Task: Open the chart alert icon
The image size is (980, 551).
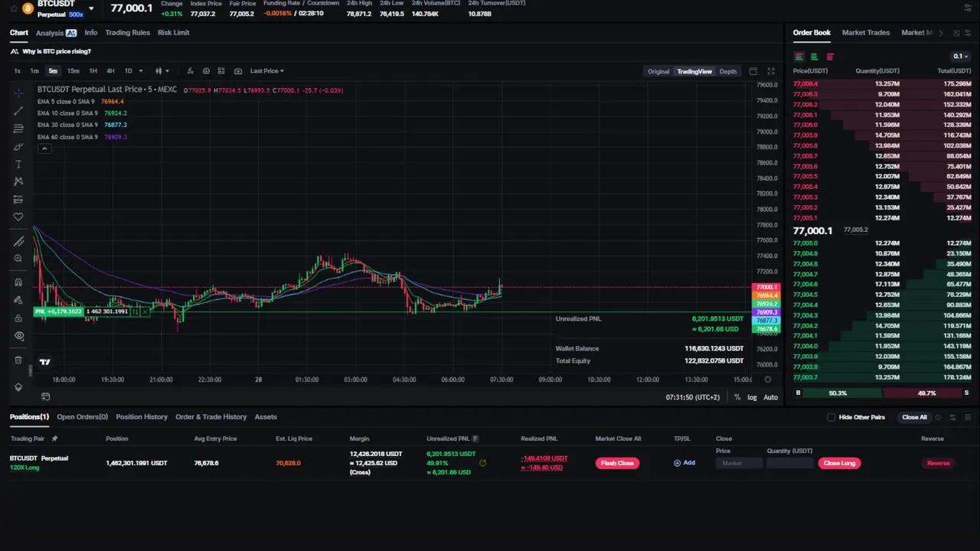Action: (206, 71)
